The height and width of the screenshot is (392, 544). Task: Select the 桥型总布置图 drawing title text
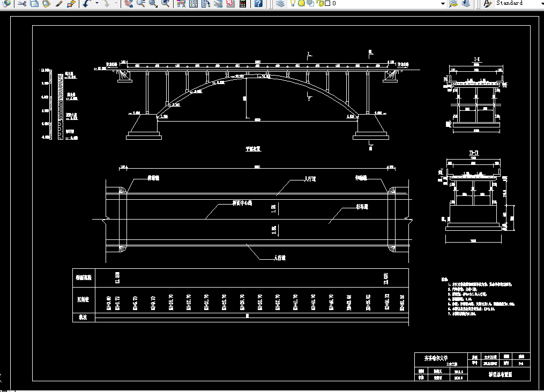(x=500, y=374)
